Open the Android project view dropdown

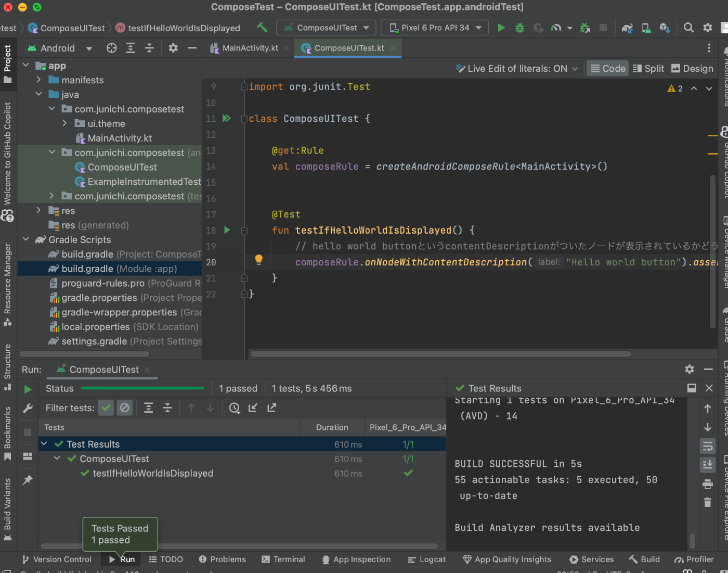click(59, 48)
